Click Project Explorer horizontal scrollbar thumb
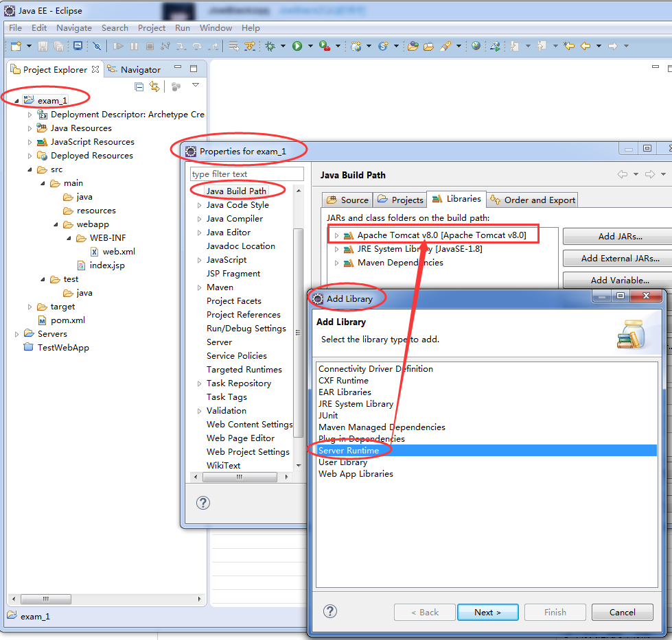 tap(46, 599)
